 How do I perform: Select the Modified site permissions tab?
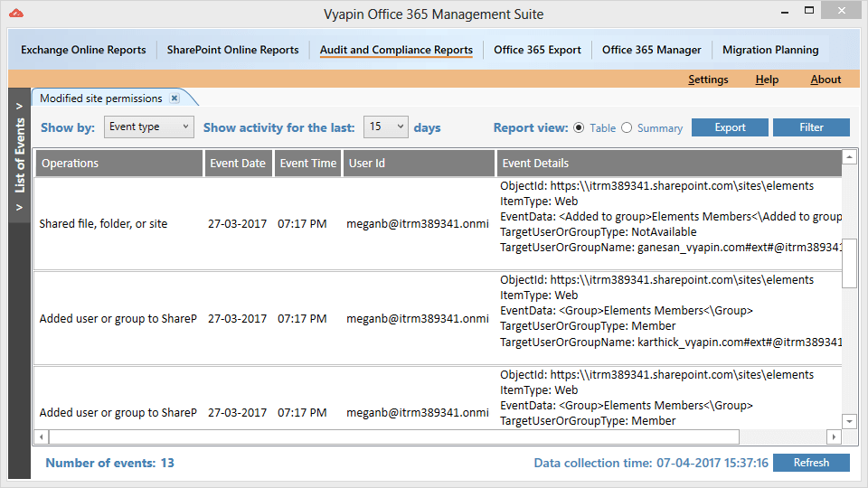[x=101, y=98]
